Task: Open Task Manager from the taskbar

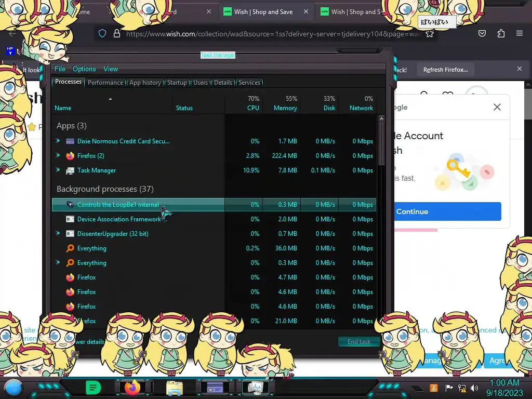Action: coord(255,388)
